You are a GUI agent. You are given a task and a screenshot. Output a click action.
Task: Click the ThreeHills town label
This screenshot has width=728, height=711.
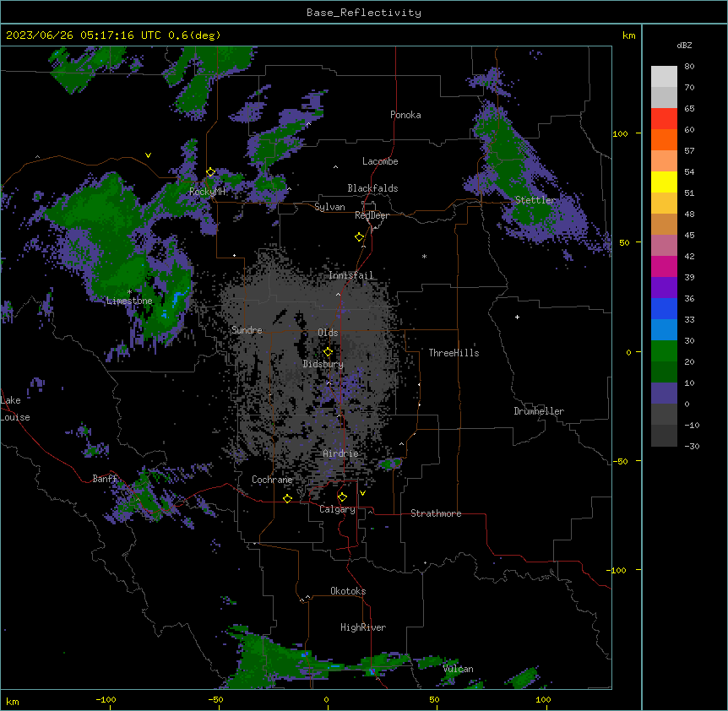[x=454, y=353]
